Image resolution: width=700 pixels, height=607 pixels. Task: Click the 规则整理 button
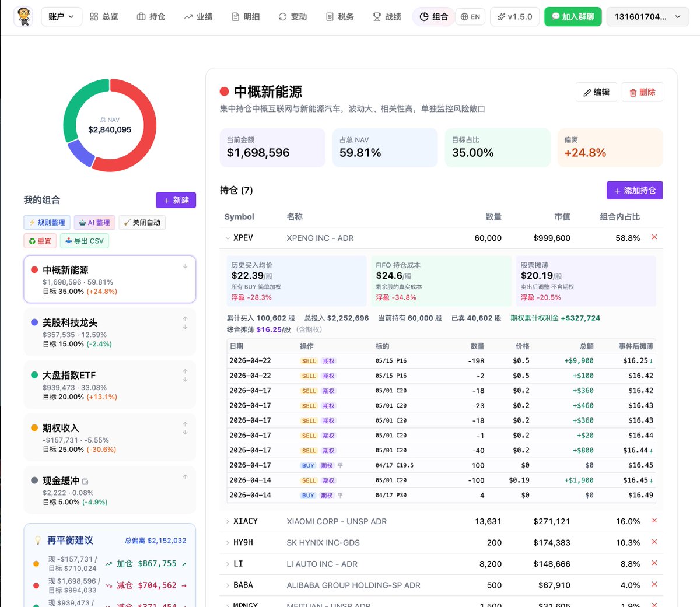click(x=47, y=223)
